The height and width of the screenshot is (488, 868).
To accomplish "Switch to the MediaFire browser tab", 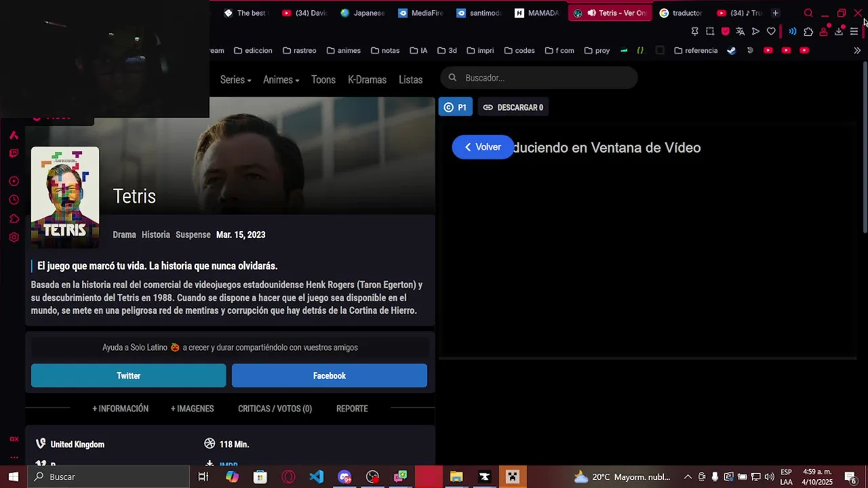I will point(420,13).
